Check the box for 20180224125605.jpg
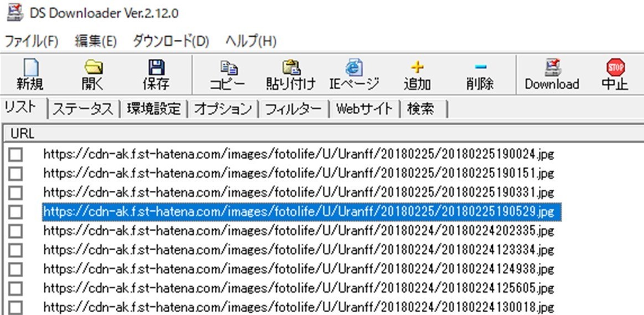 (x=16, y=288)
